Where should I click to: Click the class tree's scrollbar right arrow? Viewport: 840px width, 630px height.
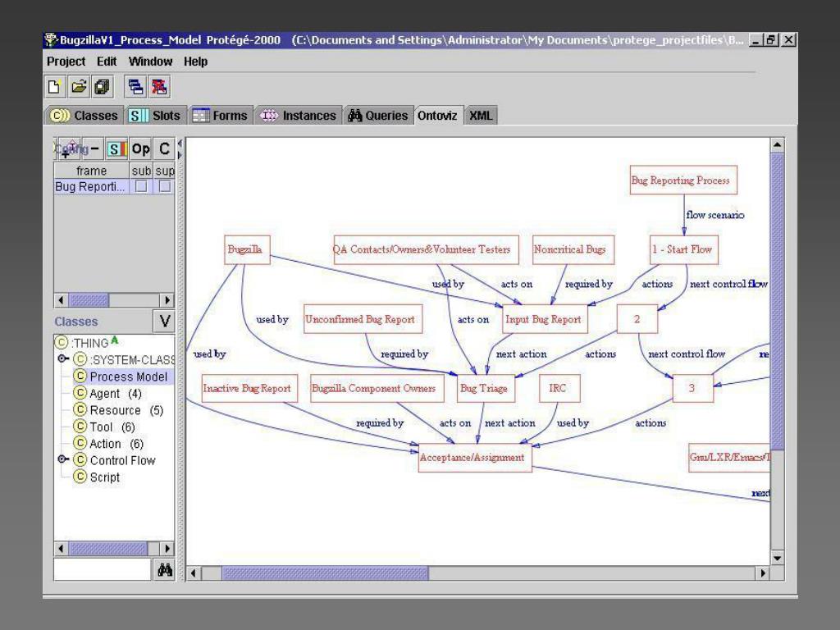click(167, 549)
